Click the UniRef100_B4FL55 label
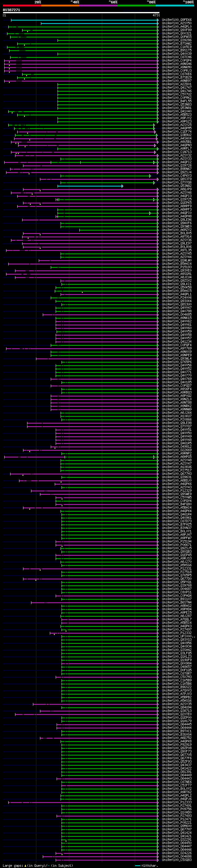 (177, 101)
